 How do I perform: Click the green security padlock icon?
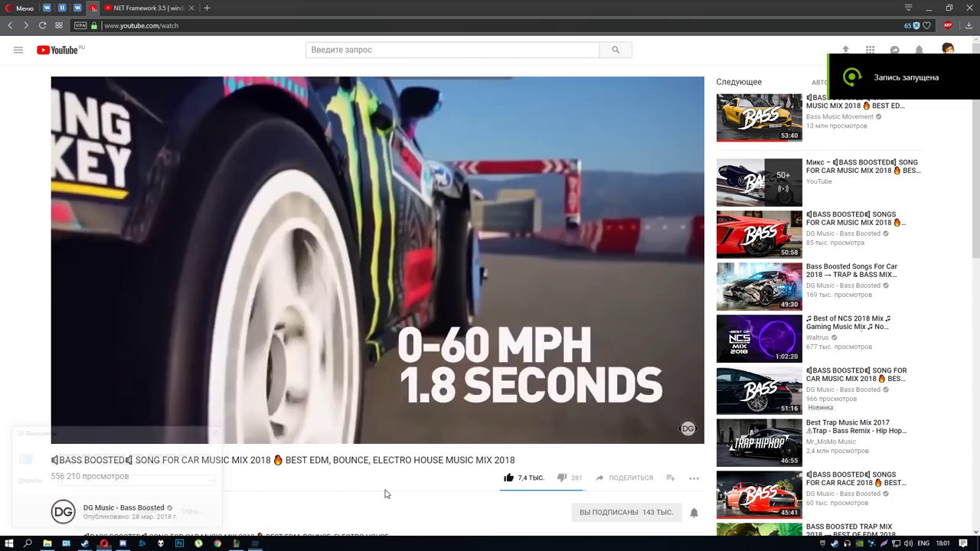(94, 25)
